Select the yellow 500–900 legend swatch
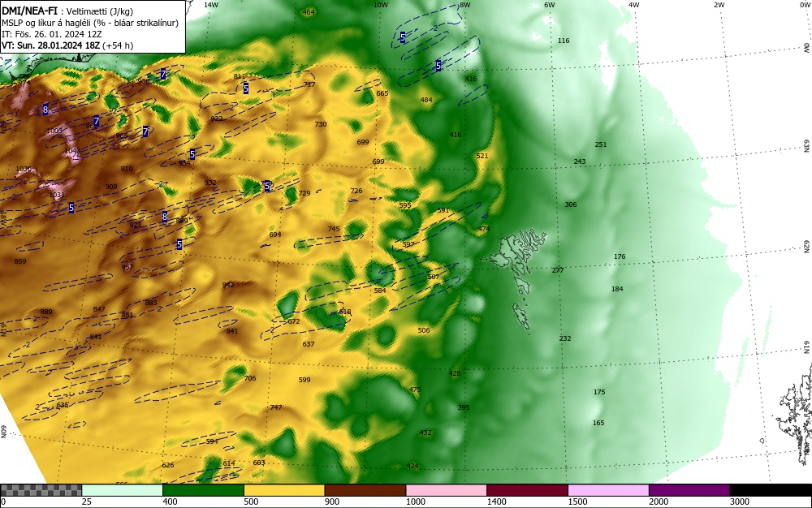This screenshot has width=812, height=508. coord(284,490)
